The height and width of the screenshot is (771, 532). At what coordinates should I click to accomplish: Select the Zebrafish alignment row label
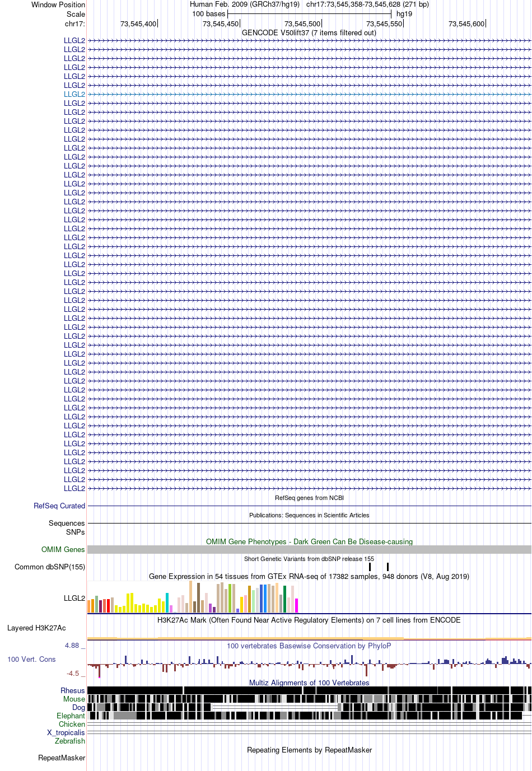tap(70, 741)
